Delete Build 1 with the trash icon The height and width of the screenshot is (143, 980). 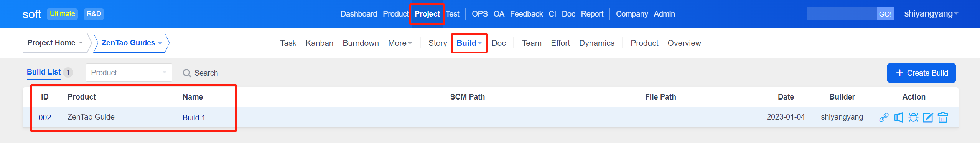(x=943, y=118)
